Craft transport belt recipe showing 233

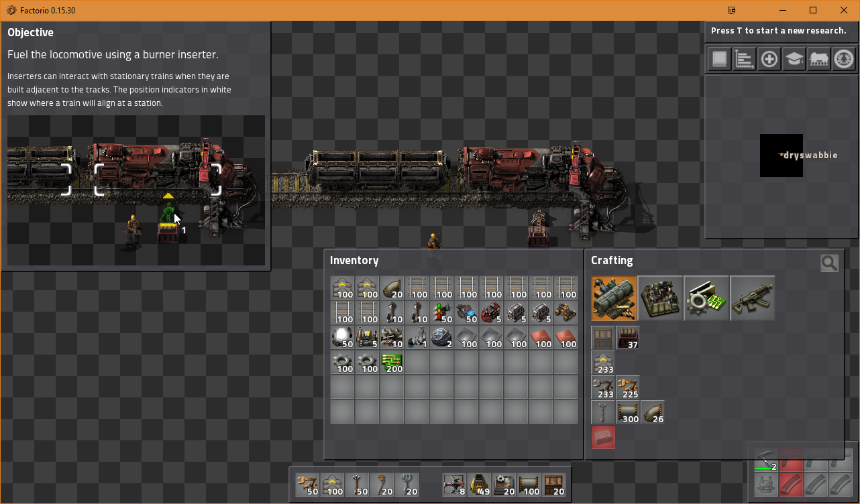click(603, 363)
